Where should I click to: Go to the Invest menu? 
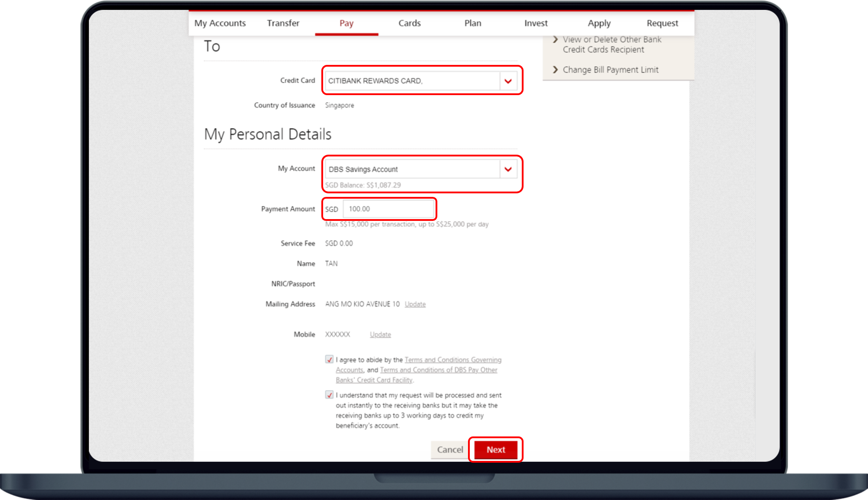pyautogui.click(x=536, y=23)
